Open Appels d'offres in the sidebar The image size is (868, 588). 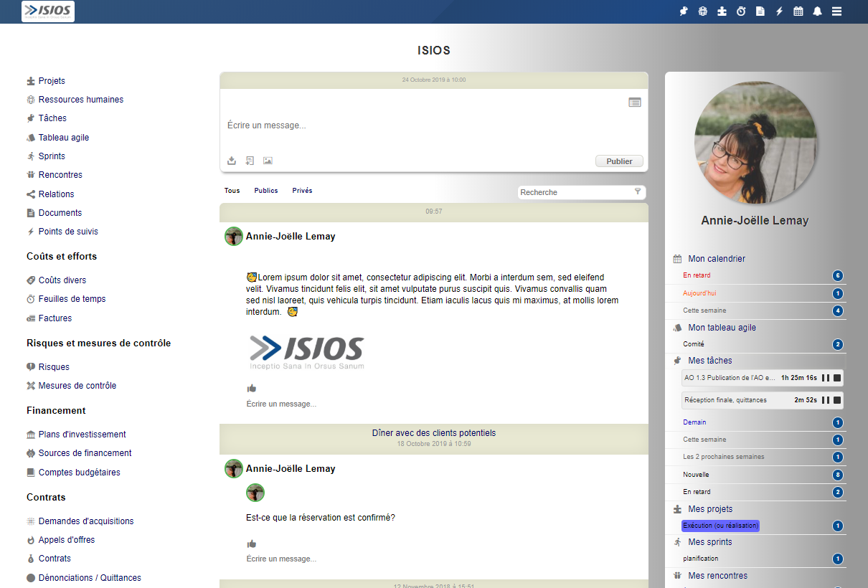click(x=67, y=540)
